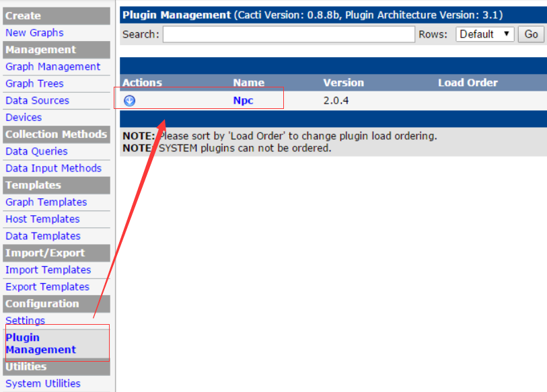Screen dimensions: 547x392
Task: Click the Configuration section header
Action: [x=57, y=304]
